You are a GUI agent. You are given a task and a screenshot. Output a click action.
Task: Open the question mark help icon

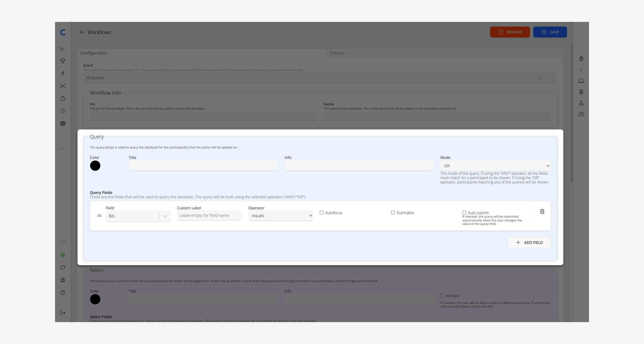pyautogui.click(x=63, y=293)
